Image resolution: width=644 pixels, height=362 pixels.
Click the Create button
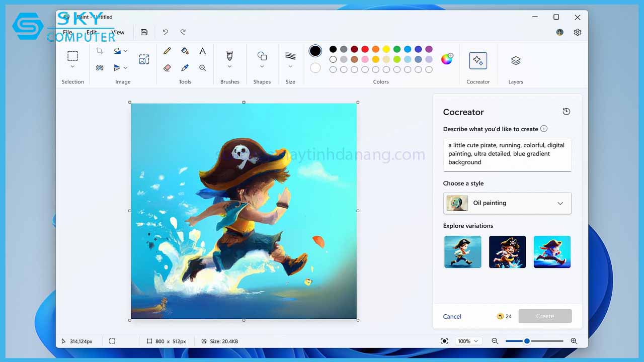545,316
